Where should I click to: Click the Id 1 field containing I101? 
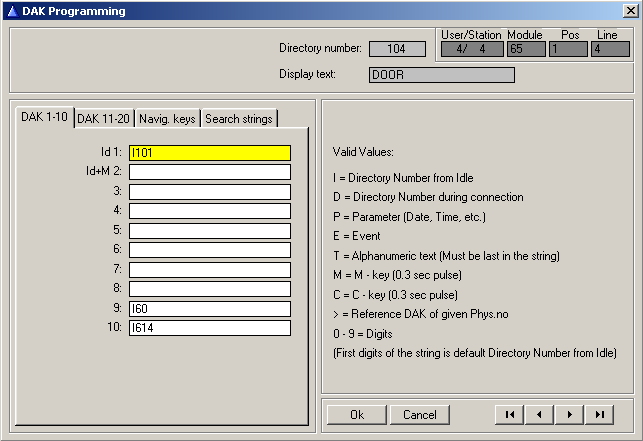click(209, 153)
